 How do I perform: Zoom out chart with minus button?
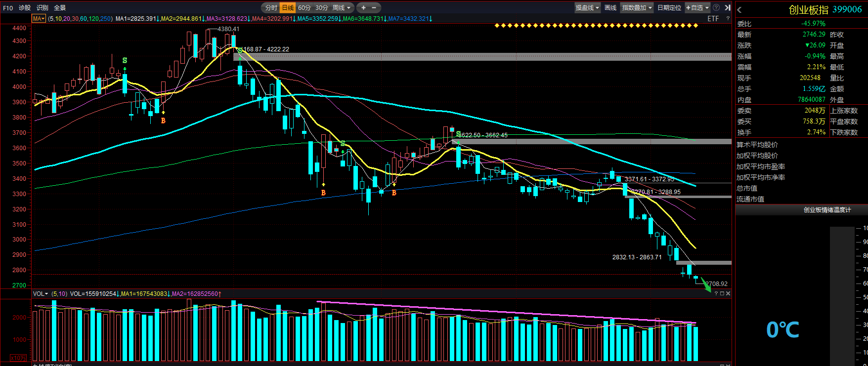(374, 8)
